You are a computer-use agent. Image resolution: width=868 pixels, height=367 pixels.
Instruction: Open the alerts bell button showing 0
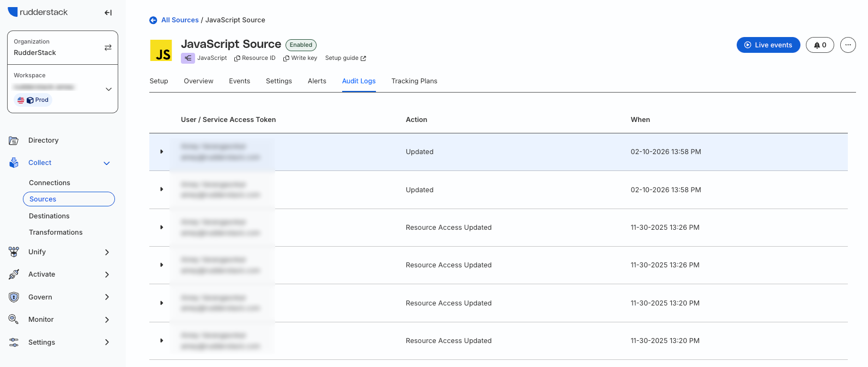pos(820,45)
